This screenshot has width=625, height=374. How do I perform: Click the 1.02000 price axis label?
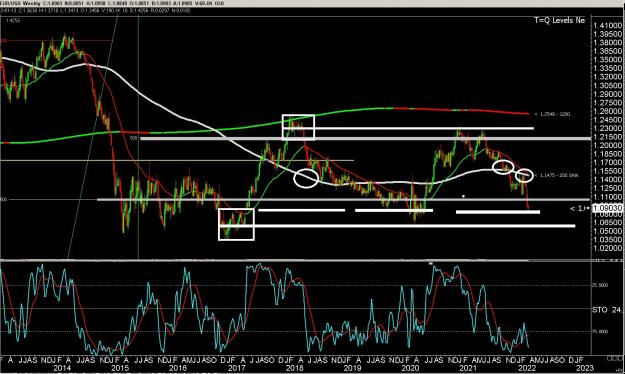(x=608, y=248)
